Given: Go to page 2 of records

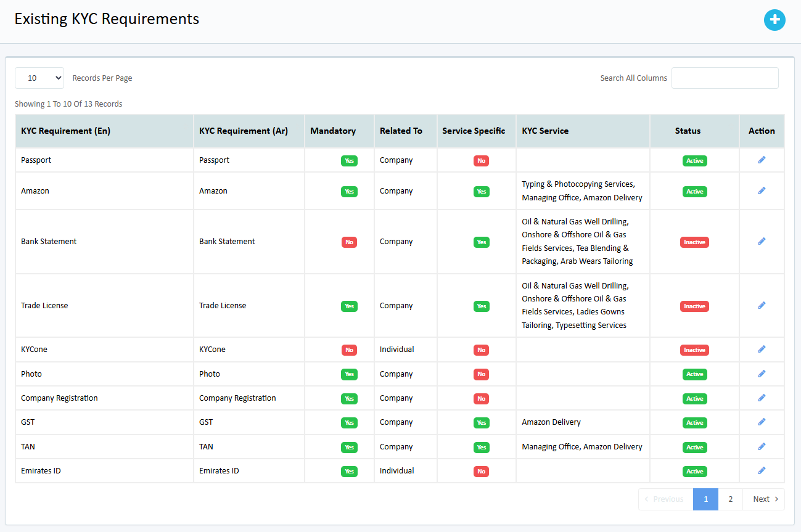Looking at the screenshot, I should point(730,499).
